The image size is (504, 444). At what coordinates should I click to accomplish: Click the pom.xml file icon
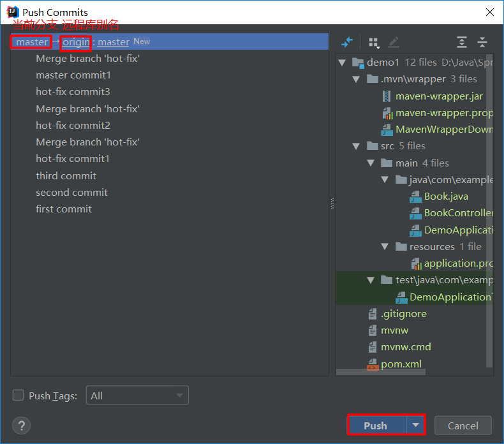[373, 364]
